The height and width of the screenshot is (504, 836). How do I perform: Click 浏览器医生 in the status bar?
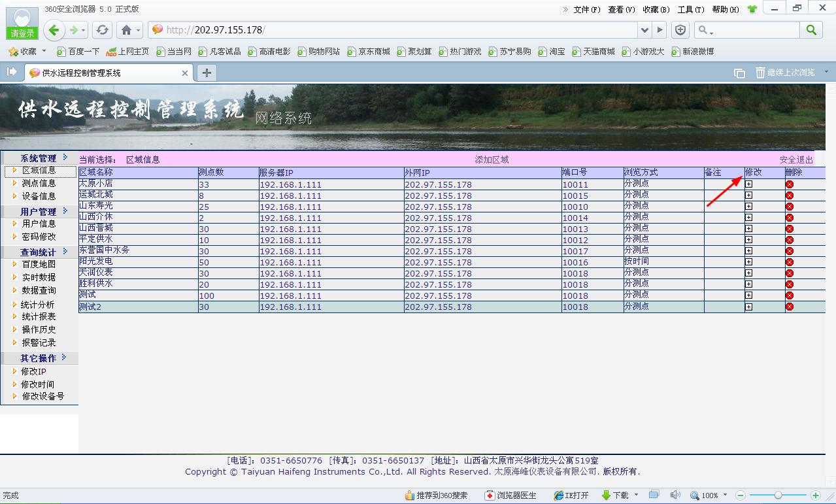coord(511,496)
